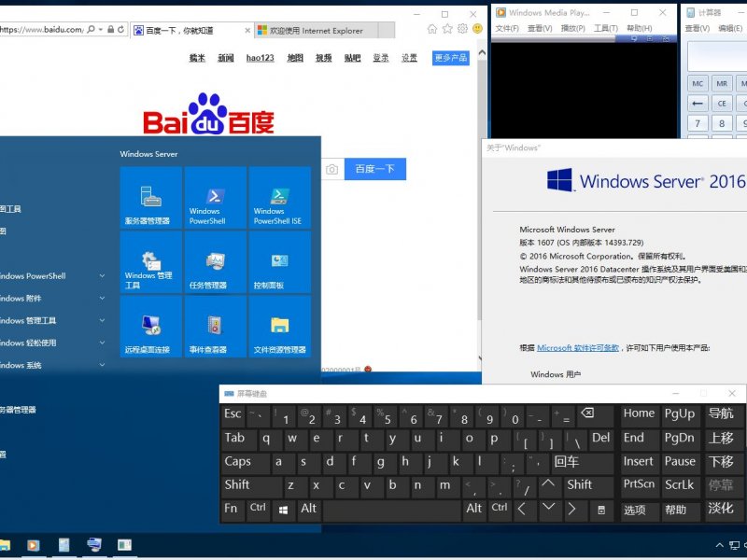Click the left arrow key on on-screen keyboard
This screenshot has height=560, width=747.
pos(522,510)
